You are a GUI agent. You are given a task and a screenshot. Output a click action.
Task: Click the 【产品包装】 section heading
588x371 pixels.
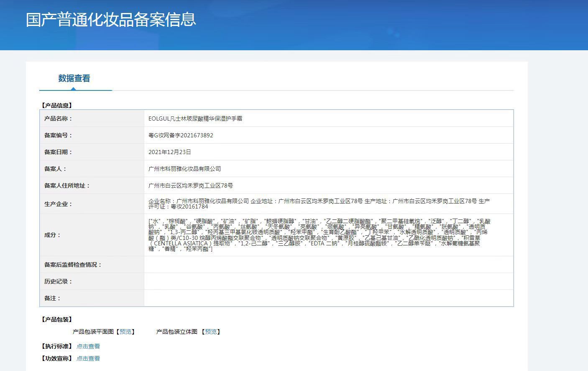click(56, 319)
